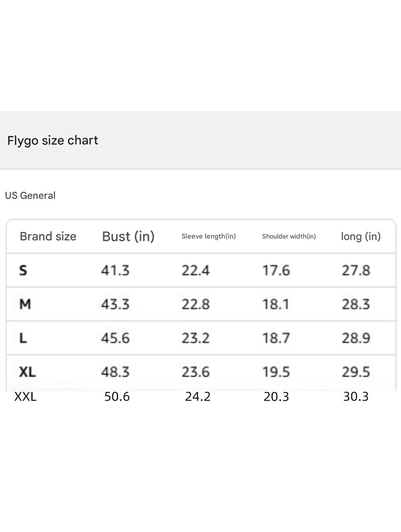The width and height of the screenshot is (401, 532).
Task: Click bust value 50.6 for XXL
Action: [x=117, y=397]
